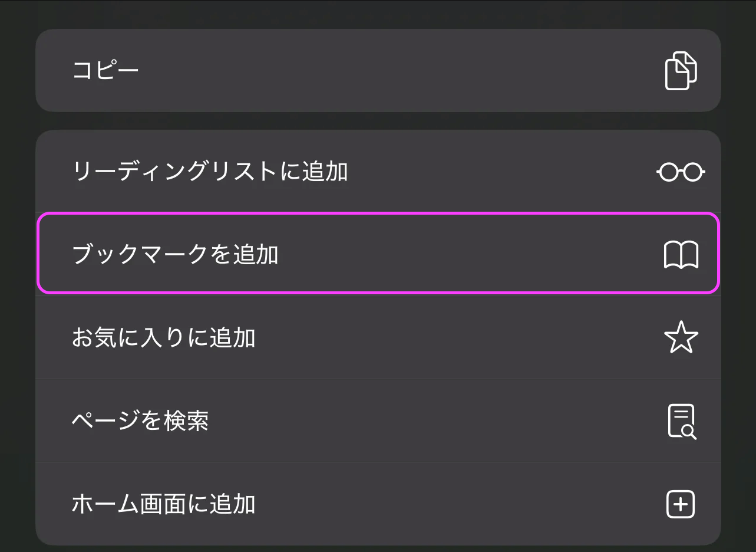
Task: Click the reading list glasses icon
Action: pos(681,172)
